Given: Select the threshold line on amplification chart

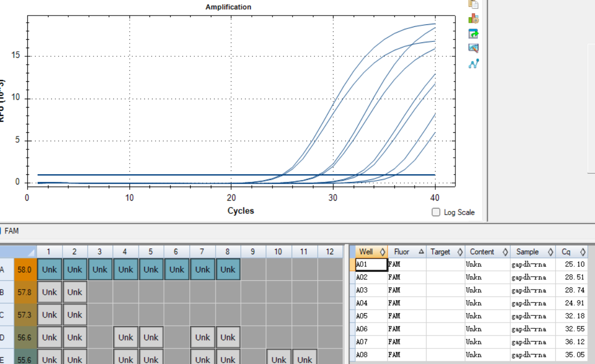Looking at the screenshot, I should [236, 175].
